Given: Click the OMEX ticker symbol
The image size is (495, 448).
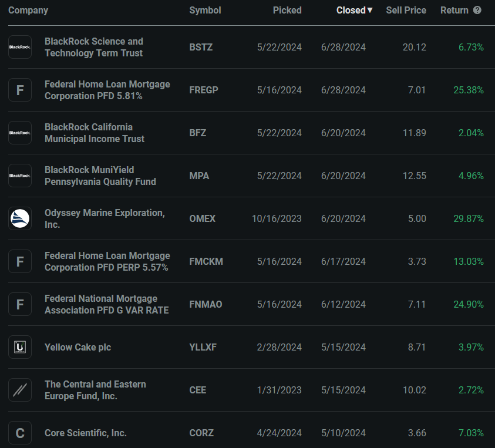Looking at the screenshot, I should [x=203, y=218].
